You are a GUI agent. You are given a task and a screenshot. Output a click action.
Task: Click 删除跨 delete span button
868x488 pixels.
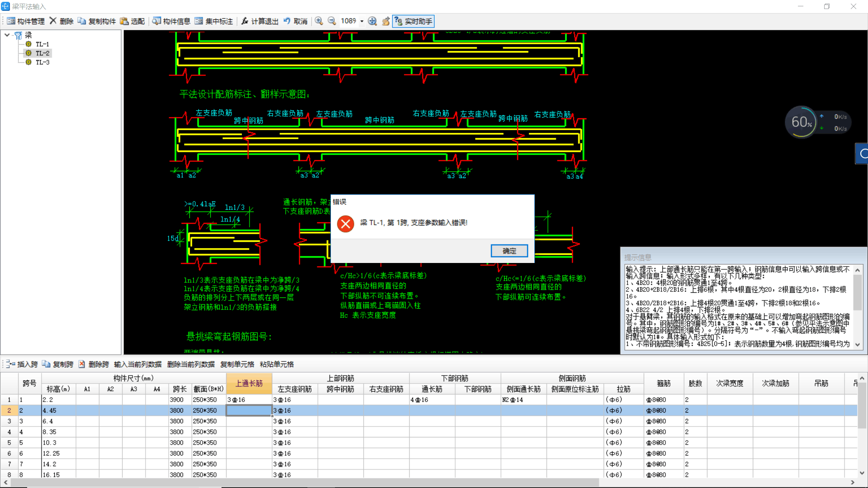(x=94, y=364)
